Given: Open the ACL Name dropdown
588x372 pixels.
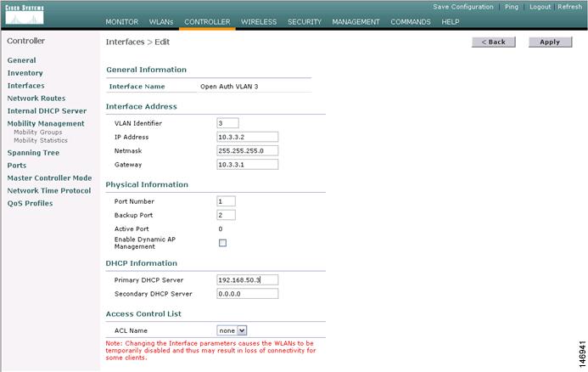Looking at the screenshot, I should (232, 330).
